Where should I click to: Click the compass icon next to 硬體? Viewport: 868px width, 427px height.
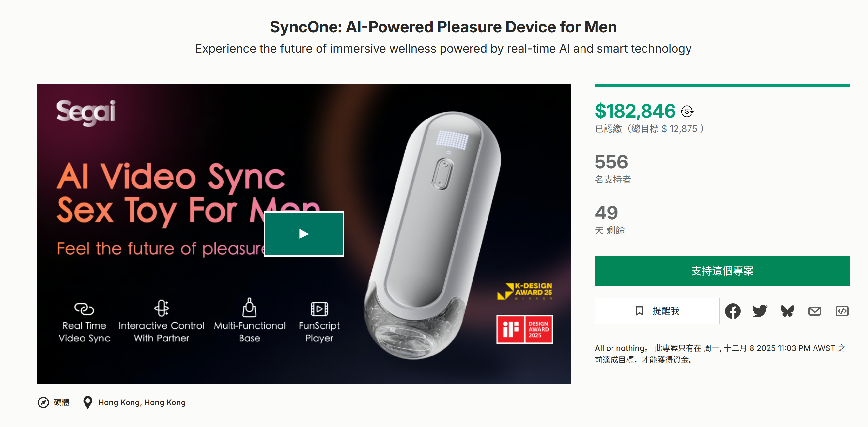[x=43, y=402]
